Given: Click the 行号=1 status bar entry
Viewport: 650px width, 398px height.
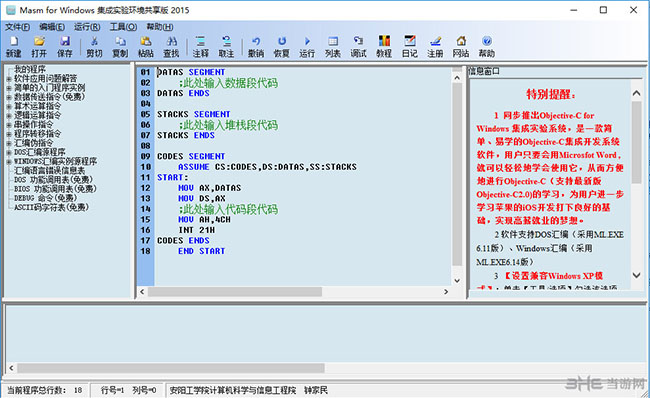Looking at the screenshot, I should pos(112,390).
